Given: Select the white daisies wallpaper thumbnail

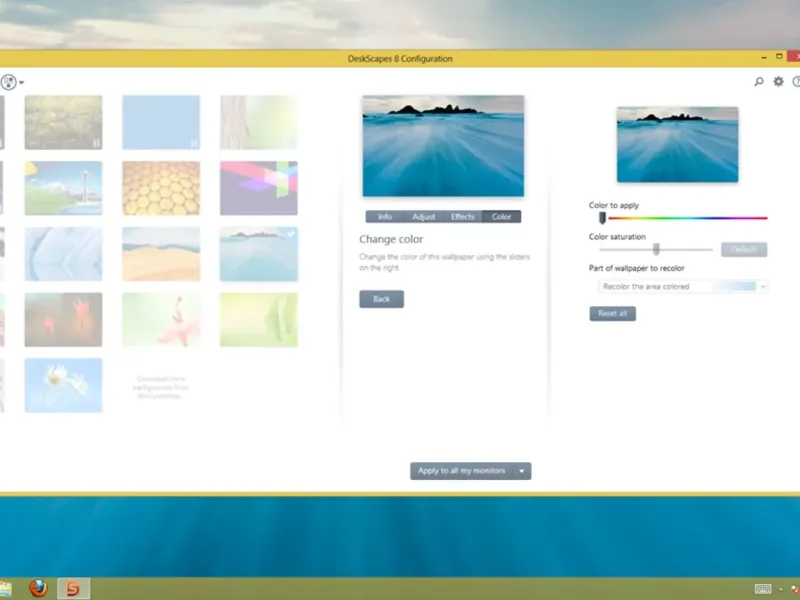Looking at the screenshot, I should click(x=63, y=385).
